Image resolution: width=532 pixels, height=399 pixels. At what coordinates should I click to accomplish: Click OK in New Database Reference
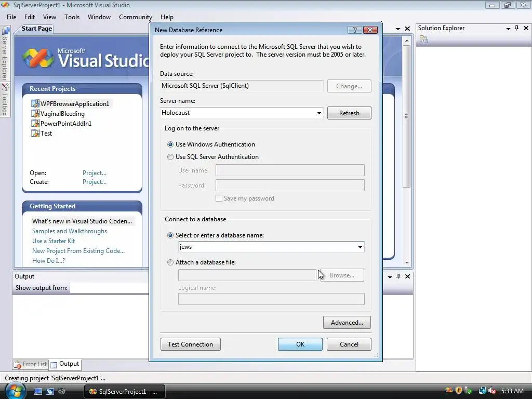point(300,344)
